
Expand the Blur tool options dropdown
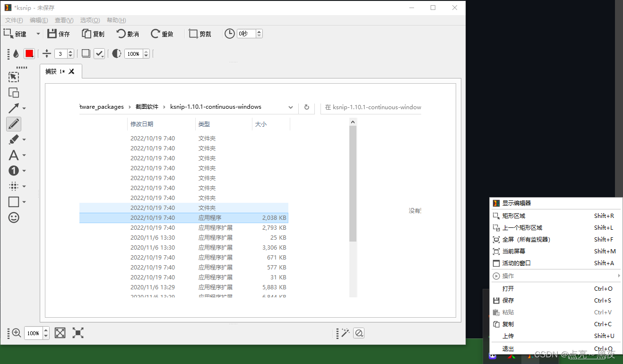[x=24, y=186]
